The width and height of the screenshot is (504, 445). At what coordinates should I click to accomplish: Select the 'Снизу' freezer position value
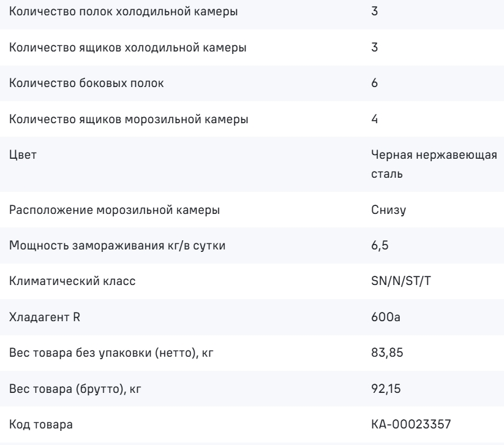[x=389, y=210]
